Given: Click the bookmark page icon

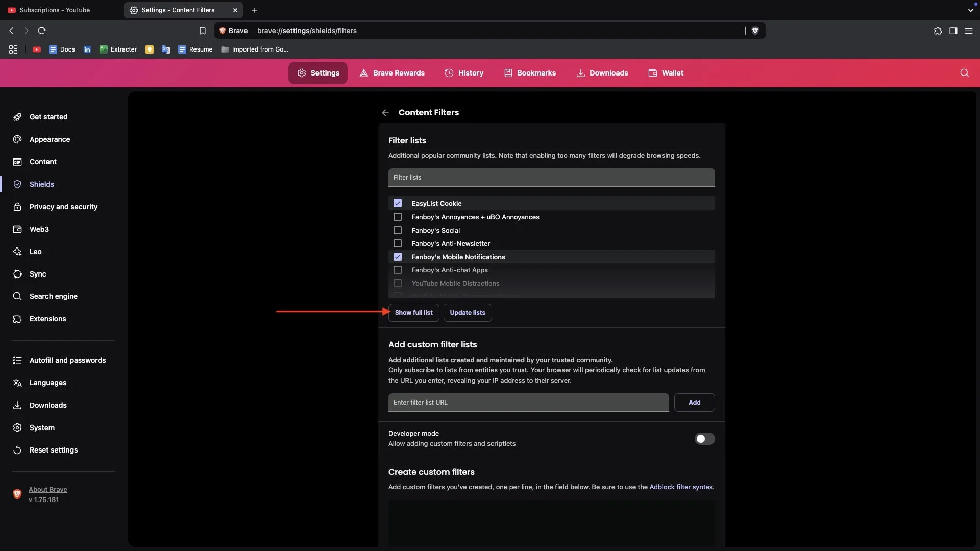Looking at the screenshot, I should [x=203, y=31].
